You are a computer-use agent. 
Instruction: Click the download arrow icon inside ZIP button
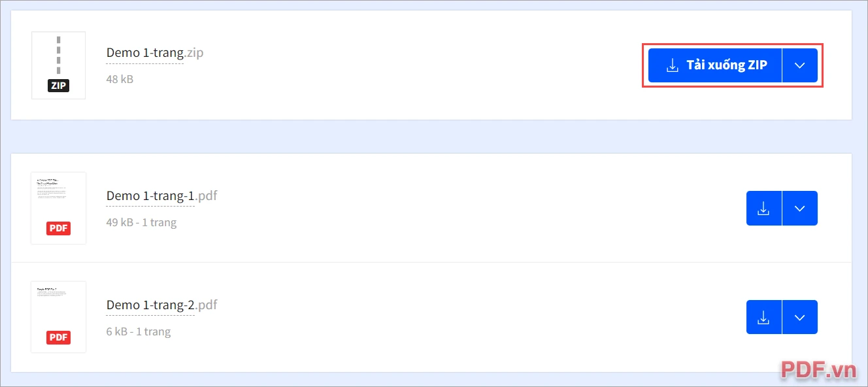[x=672, y=65]
